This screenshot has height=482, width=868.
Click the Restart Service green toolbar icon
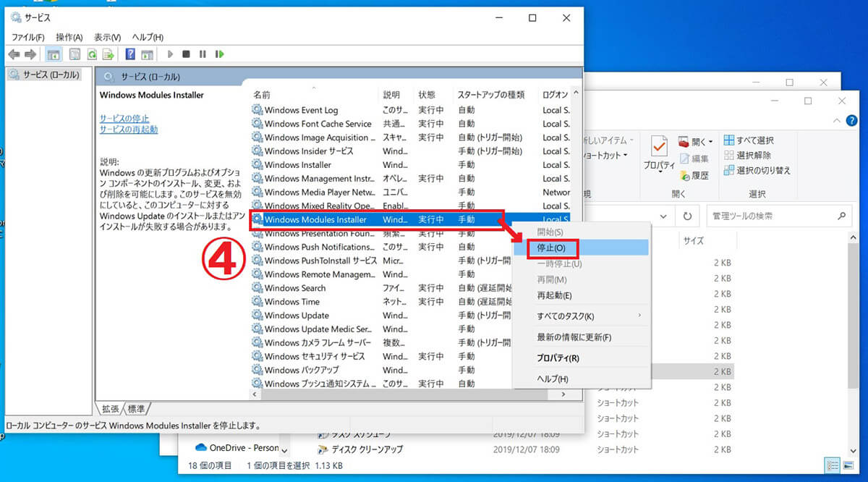point(219,54)
